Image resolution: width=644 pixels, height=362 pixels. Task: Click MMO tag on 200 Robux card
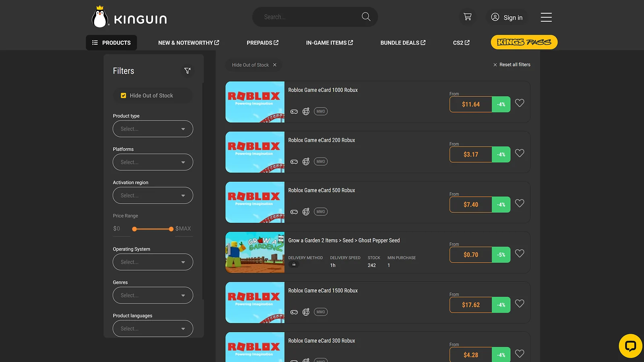(321, 162)
